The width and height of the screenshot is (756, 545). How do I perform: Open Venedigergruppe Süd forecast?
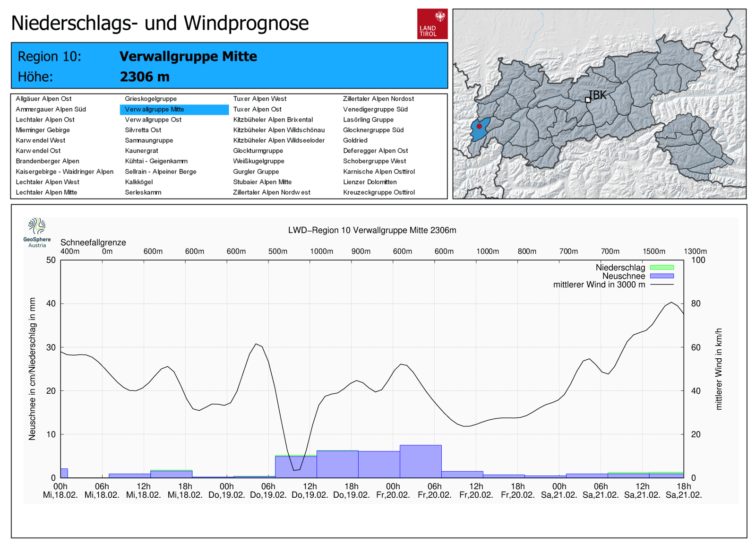pos(375,109)
